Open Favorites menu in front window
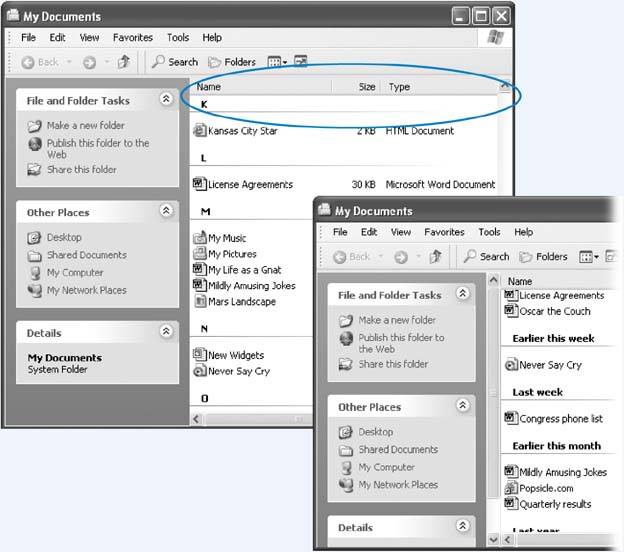The image size is (624, 552). (444, 232)
